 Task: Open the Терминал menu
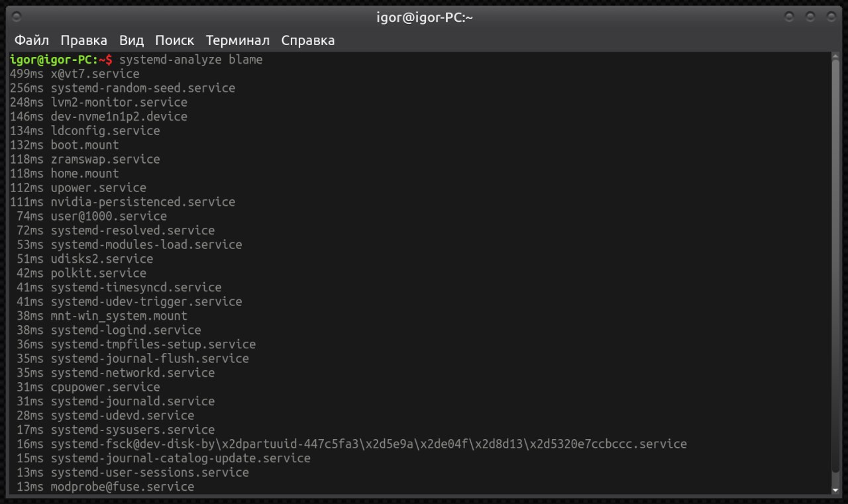click(238, 40)
